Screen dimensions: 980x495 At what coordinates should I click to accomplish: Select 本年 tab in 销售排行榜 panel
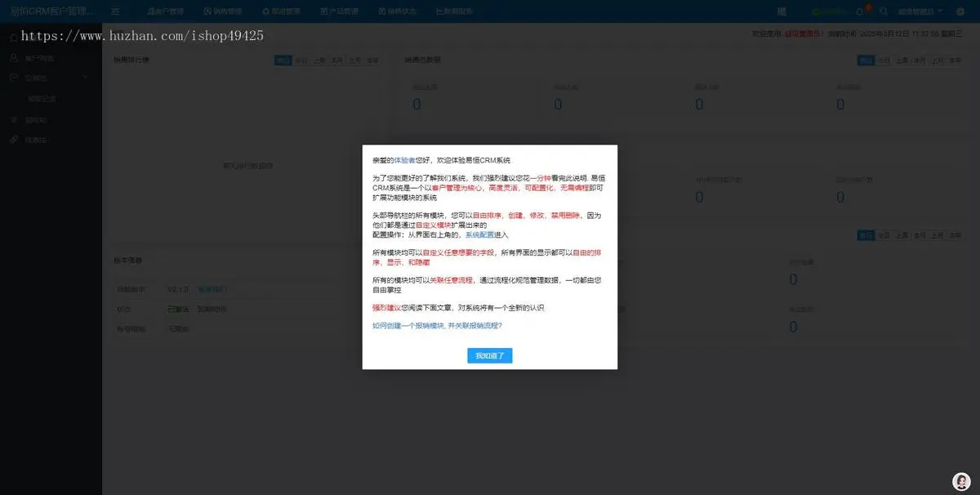pyautogui.click(x=372, y=60)
